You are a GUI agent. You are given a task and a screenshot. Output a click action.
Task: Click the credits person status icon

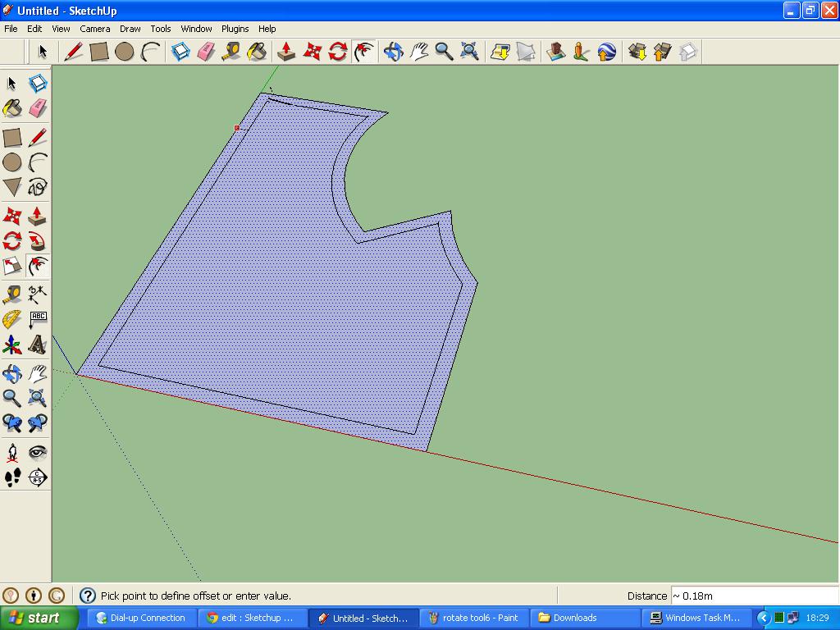click(33, 596)
